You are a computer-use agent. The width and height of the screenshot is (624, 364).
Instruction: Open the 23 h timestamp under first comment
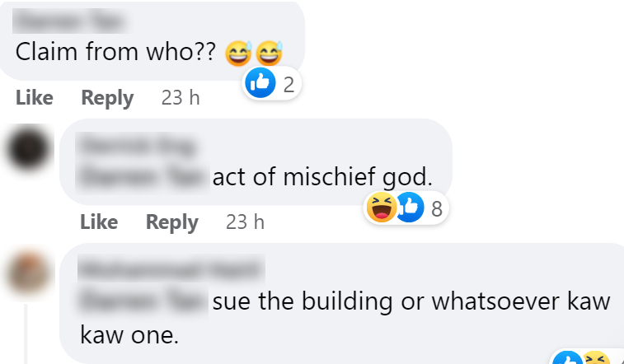click(x=181, y=98)
